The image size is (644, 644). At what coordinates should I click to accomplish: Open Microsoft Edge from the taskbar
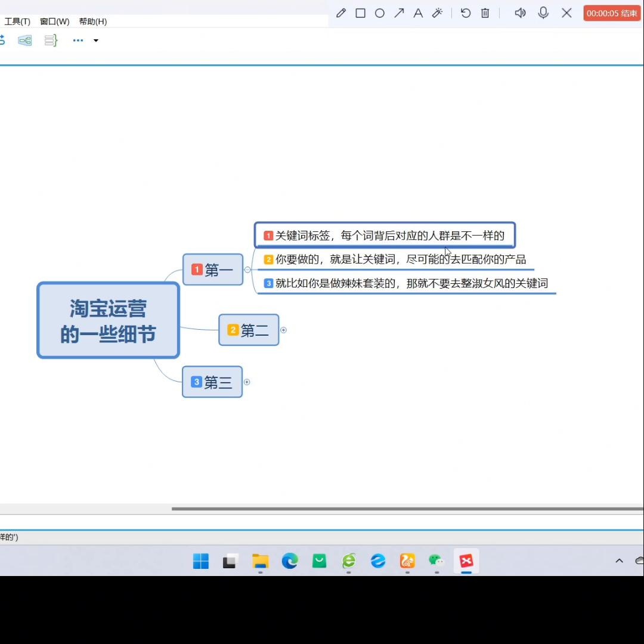[x=290, y=561]
